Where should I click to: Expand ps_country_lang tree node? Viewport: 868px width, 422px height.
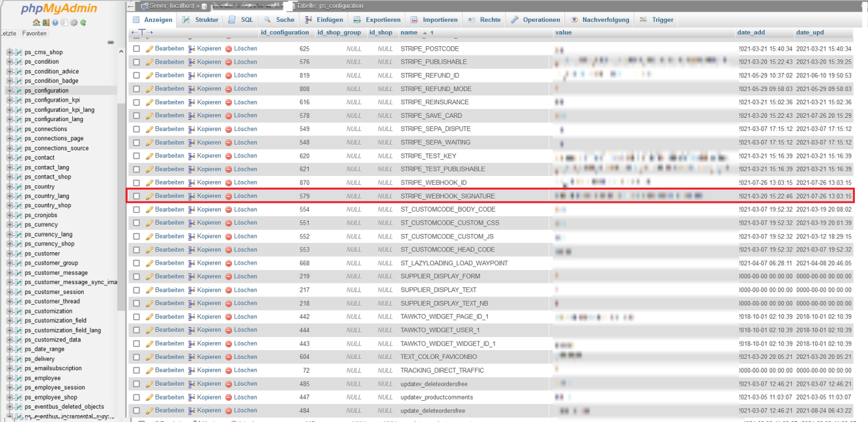point(9,196)
